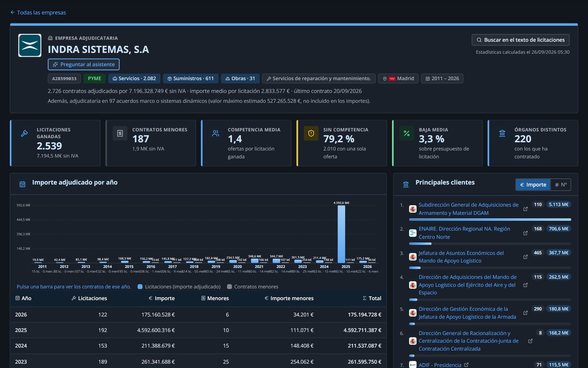Open Jefatura de Asuntos Económicos client link
588x368 pixels.
point(461,257)
